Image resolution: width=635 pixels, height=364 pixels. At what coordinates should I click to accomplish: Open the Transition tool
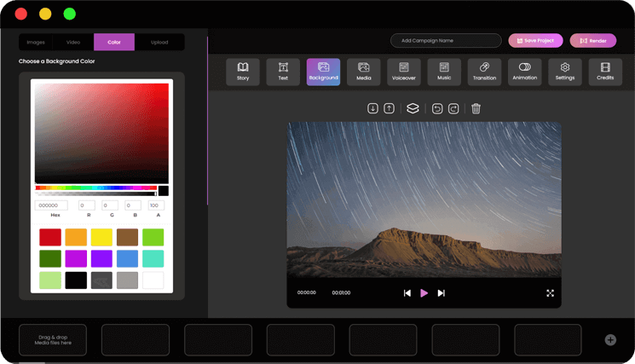[484, 72]
